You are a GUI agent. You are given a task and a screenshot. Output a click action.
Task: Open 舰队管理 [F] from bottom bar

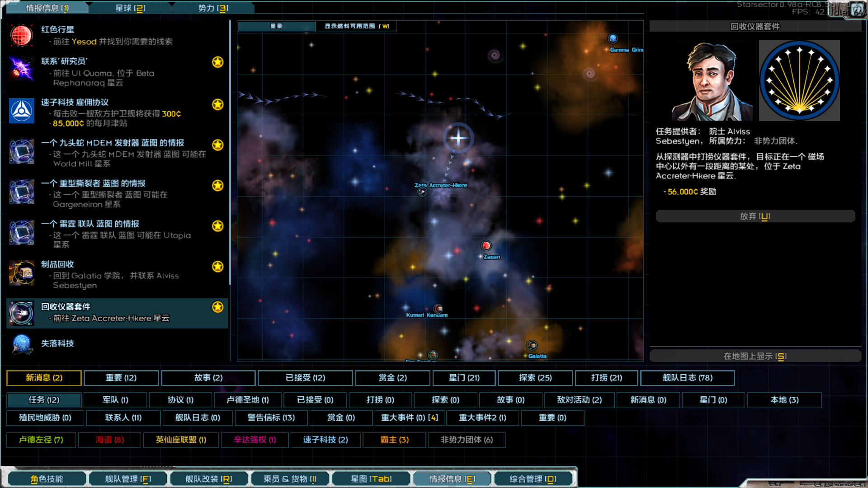pyautogui.click(x=128, y=479)
